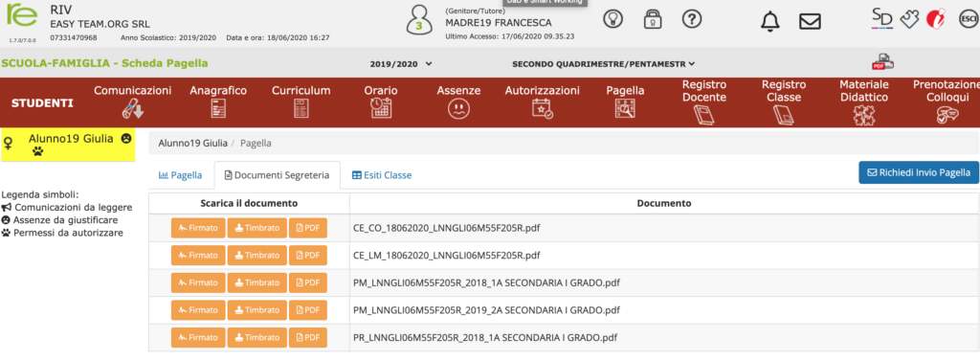Click the help question mark icon
Screen dimensions: 980x361
pos(691,19)
